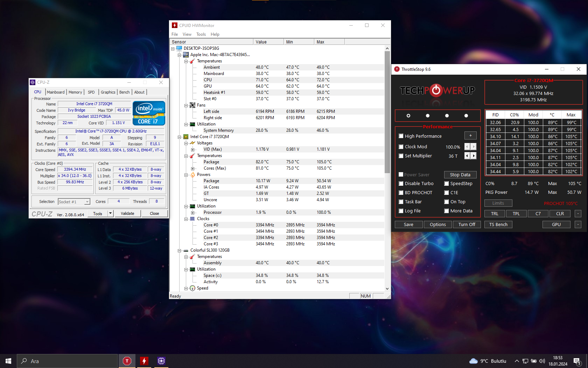Click the Apple Inc. mainboard icon
Image resolution: width=588 pixels, height=368 pixels.
pyautogui.click(x=186, y=55)
